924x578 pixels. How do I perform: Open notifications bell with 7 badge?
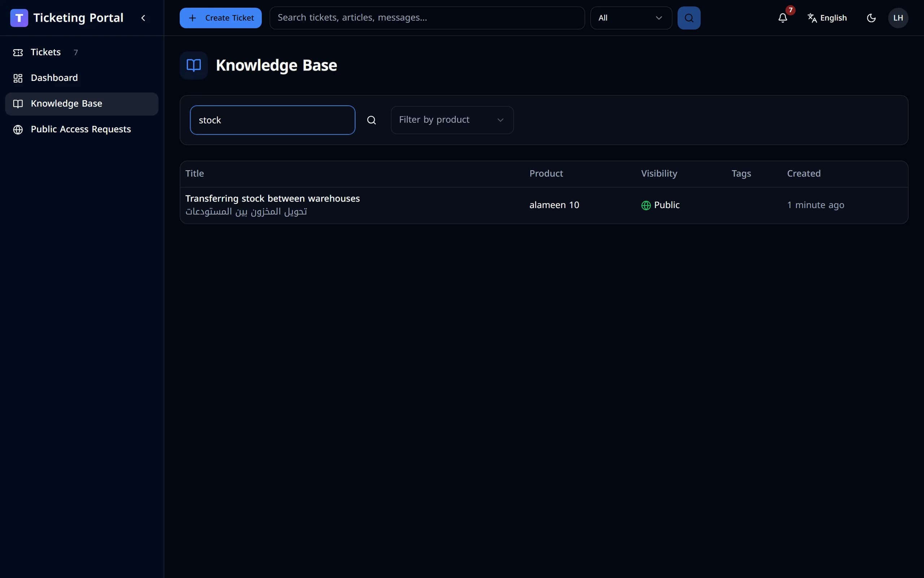(x=783, y=18)
